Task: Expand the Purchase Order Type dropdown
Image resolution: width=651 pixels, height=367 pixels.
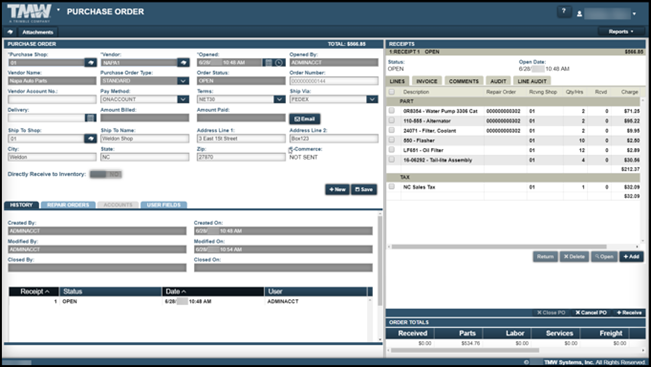Action: click(x=183, y=81)
